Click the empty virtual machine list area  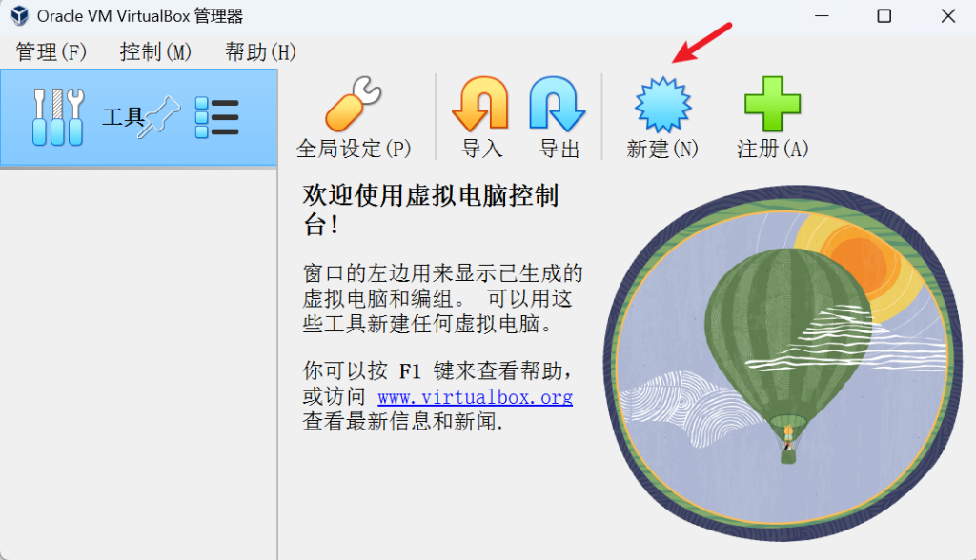click(138, 364)
